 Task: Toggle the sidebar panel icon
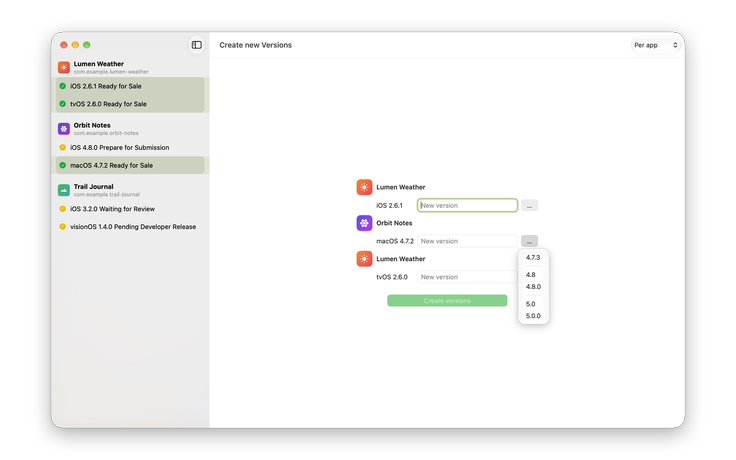[197, 45]
